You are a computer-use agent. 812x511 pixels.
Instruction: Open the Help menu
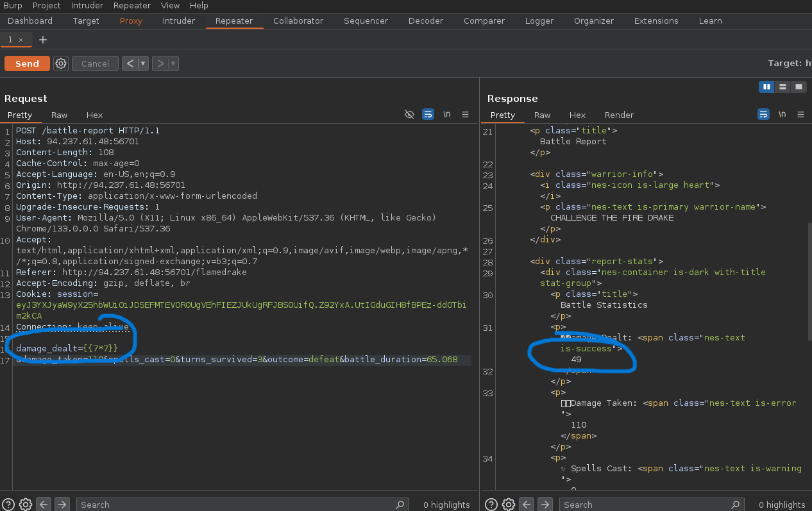tap(199, 5)
